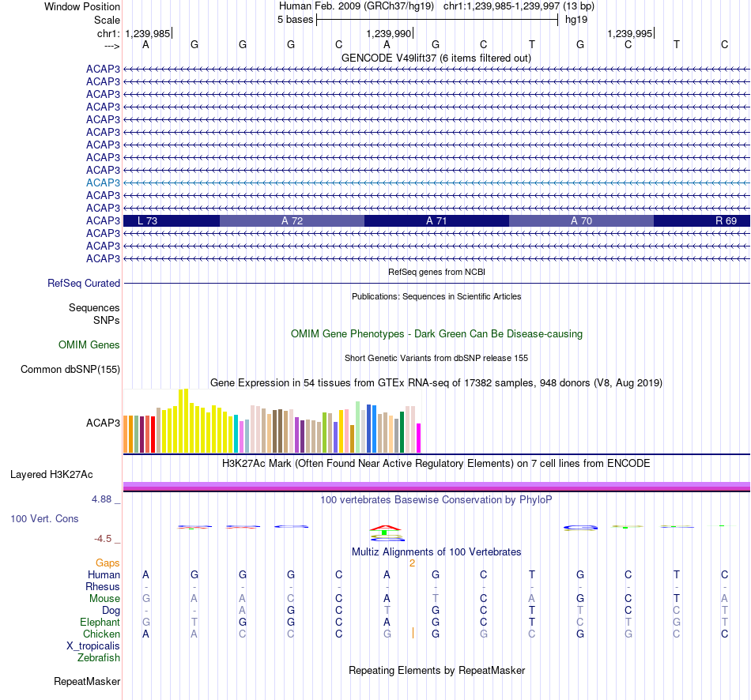This screenshot has width=751, height=700.
Task: Click the Layered H3K27Ac label
Action: (x=51, y=475)
